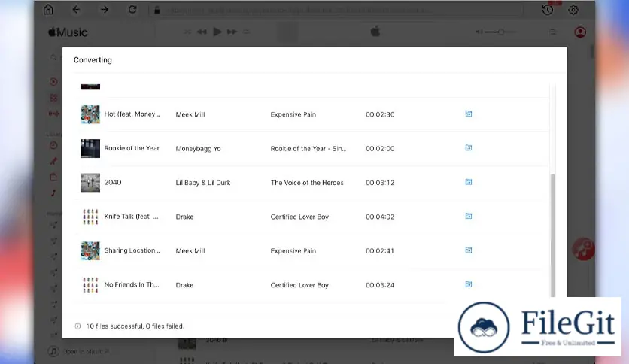This screenshot has height=364, width=629.
Task: Click artist Moneybagg Yo
Action: 198,149
